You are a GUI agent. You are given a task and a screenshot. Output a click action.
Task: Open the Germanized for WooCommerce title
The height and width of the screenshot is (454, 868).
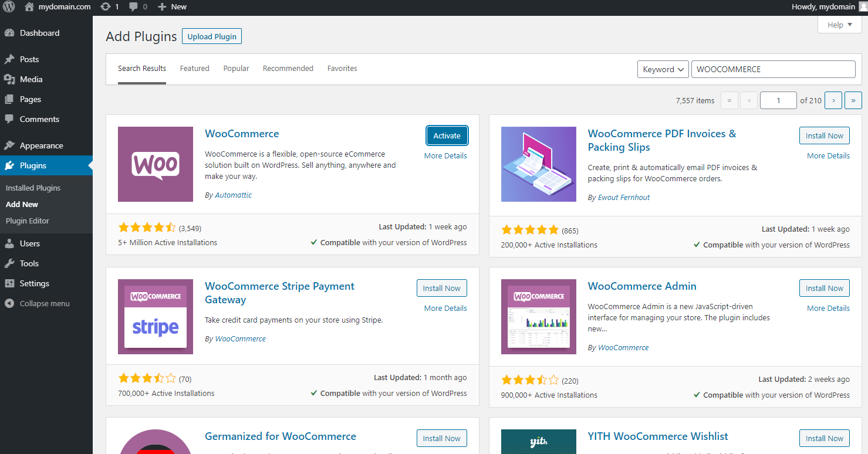point(281,436)
